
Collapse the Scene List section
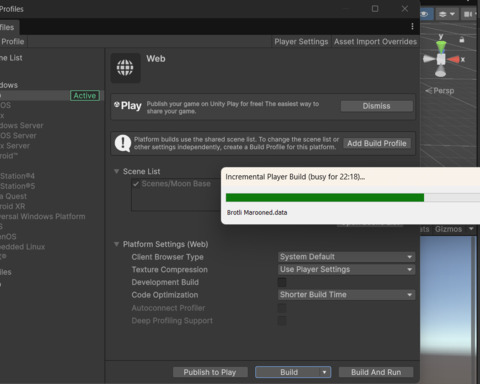[116, 171]
